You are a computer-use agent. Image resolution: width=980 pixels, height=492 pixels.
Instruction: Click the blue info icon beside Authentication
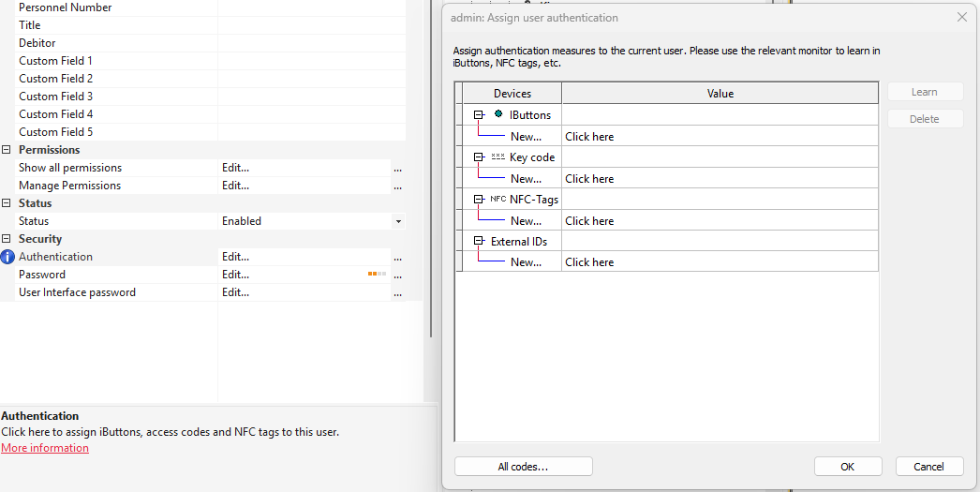(7, 257)
